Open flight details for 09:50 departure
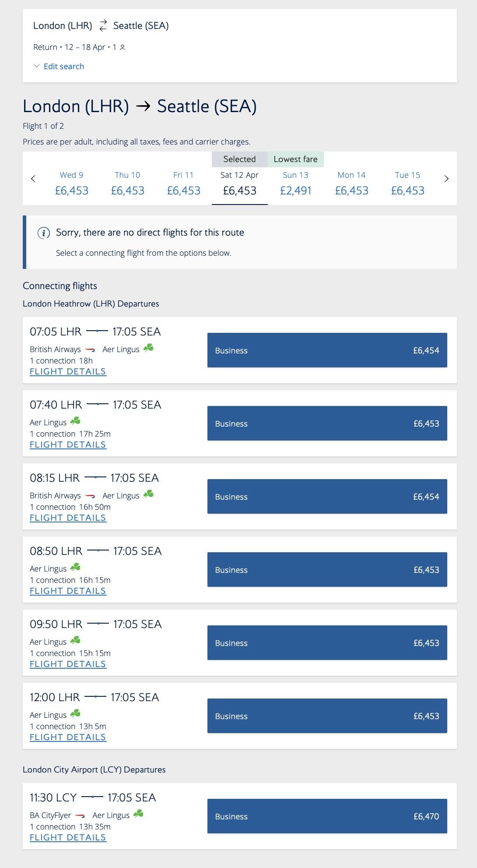477x868 pixels. (x=68, y=664)
